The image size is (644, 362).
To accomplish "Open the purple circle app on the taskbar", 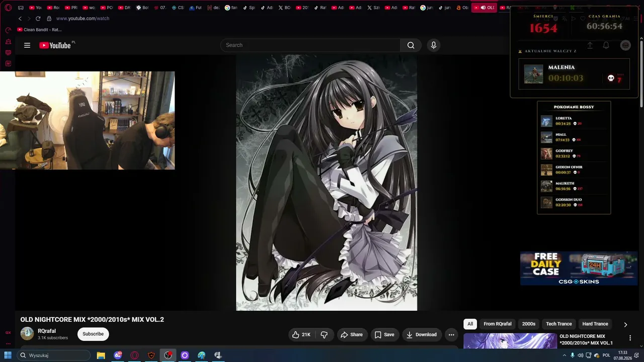I will tap(185, 355).
